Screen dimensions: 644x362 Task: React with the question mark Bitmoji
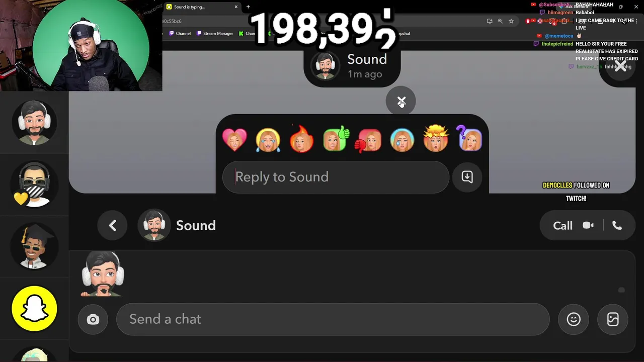[x=469, y=139]
